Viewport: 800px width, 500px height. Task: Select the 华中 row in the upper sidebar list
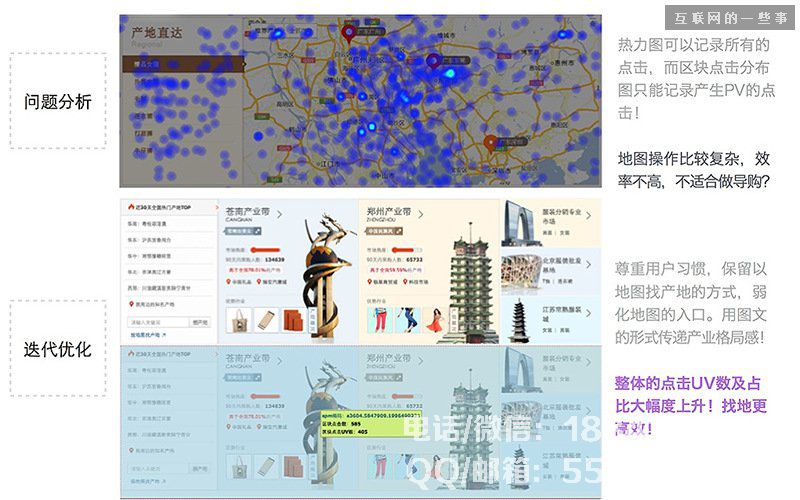pos(169,256)
